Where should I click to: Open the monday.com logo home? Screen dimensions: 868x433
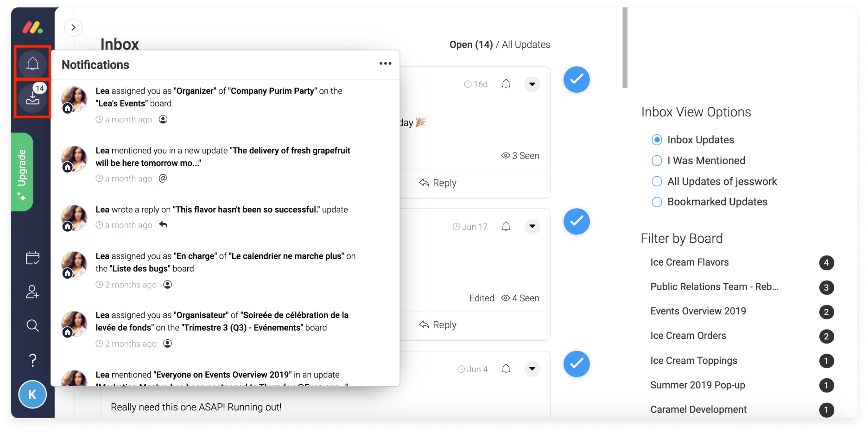click(x=32, y=27)
